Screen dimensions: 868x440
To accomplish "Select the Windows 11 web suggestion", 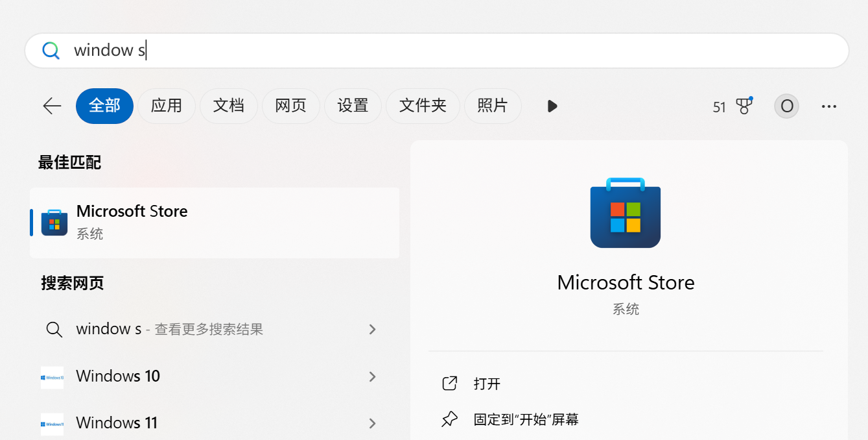I will (x=215, y=423).
